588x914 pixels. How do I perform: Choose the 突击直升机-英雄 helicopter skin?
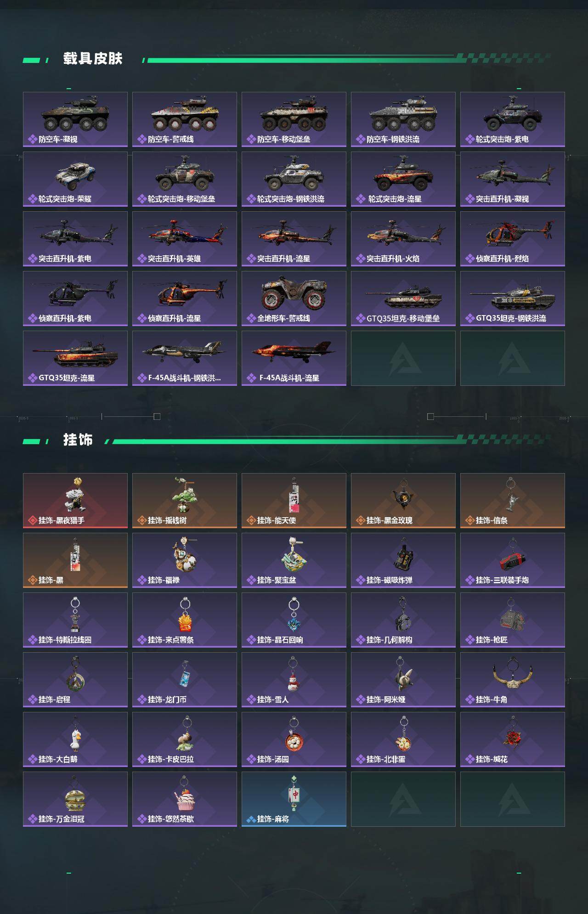(x=185, y=239)
